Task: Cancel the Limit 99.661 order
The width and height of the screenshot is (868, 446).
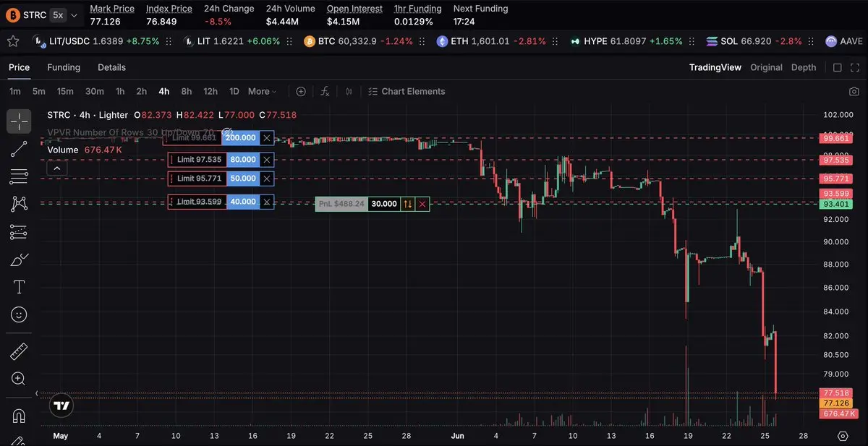Action: [267, 137]
